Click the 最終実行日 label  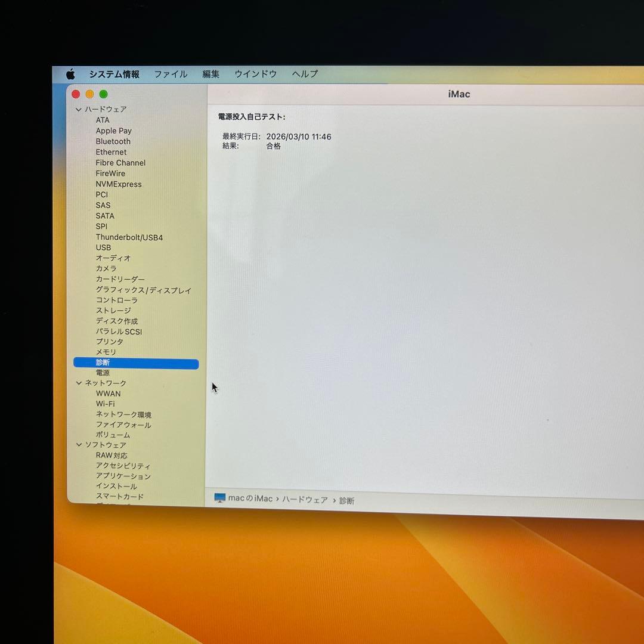241,137
